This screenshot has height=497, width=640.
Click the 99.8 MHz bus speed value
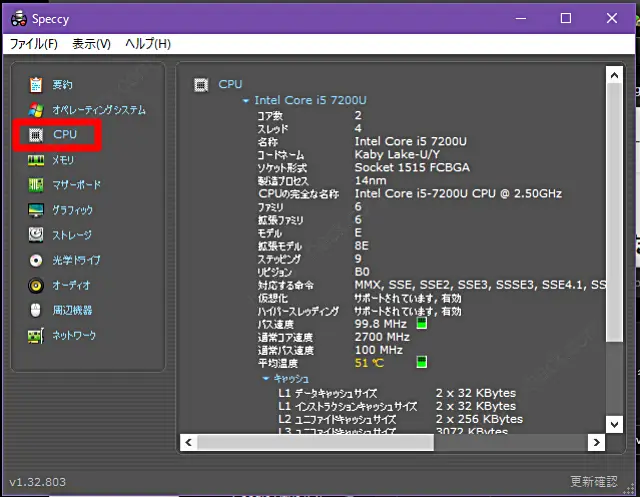[x=380, y=324]
